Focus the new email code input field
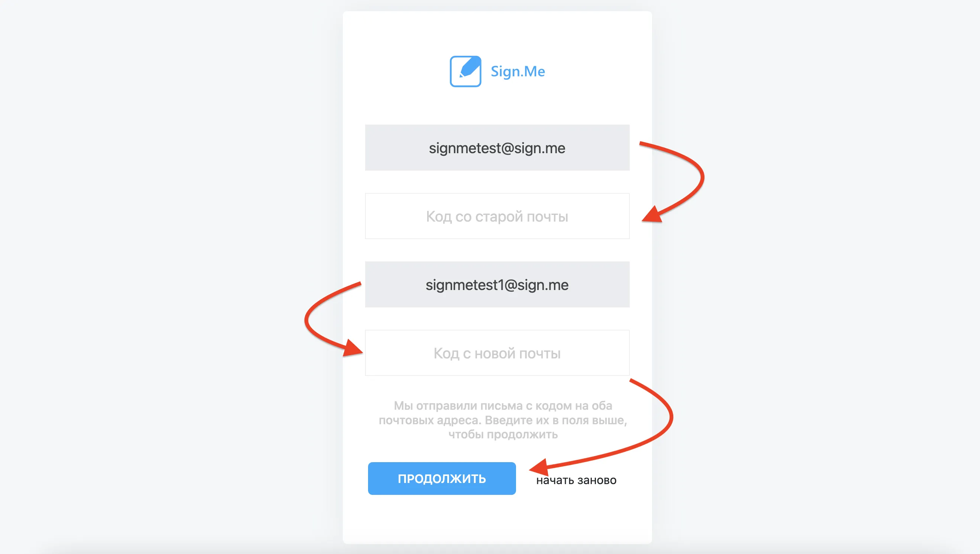Screen dimensions: 980x554 497,353
